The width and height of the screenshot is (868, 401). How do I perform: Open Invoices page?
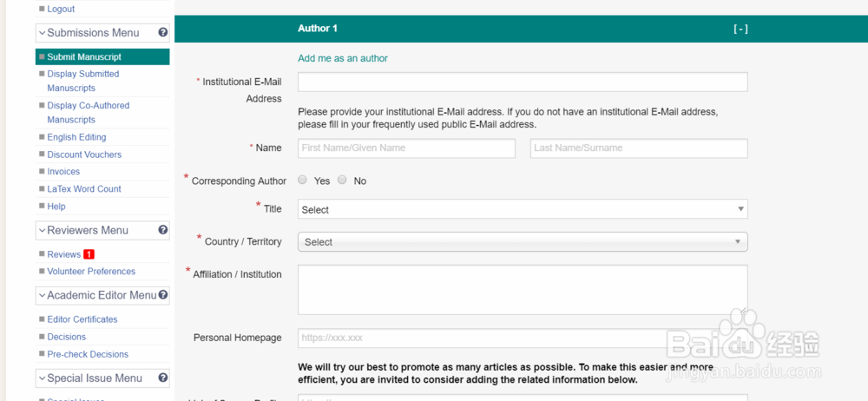[63, 172]
